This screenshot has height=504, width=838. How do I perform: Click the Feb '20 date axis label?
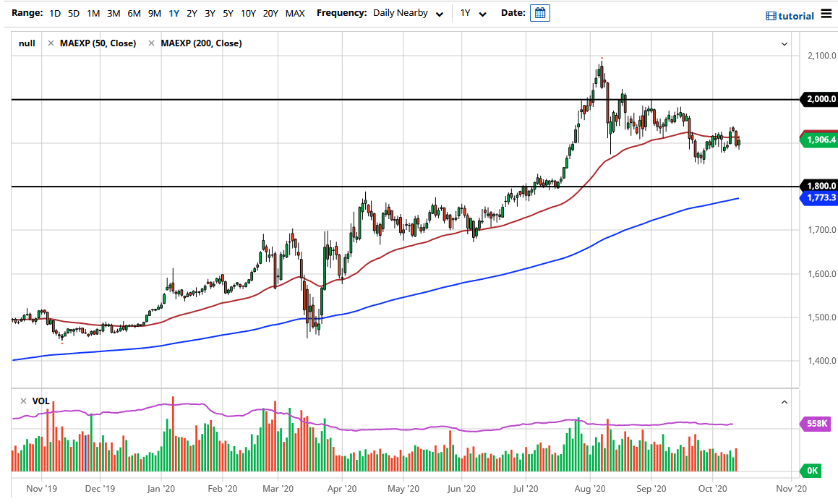tap(222, 489)
